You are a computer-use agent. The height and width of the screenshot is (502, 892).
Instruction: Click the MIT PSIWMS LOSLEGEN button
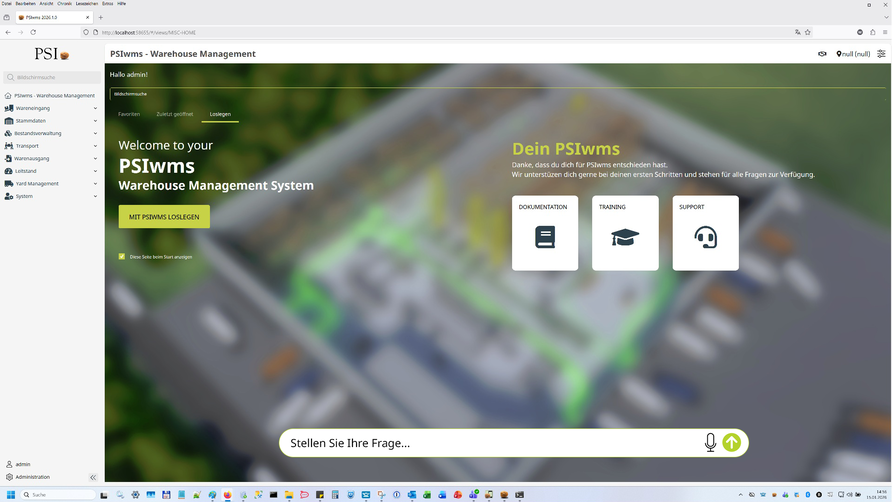(164, 217)
